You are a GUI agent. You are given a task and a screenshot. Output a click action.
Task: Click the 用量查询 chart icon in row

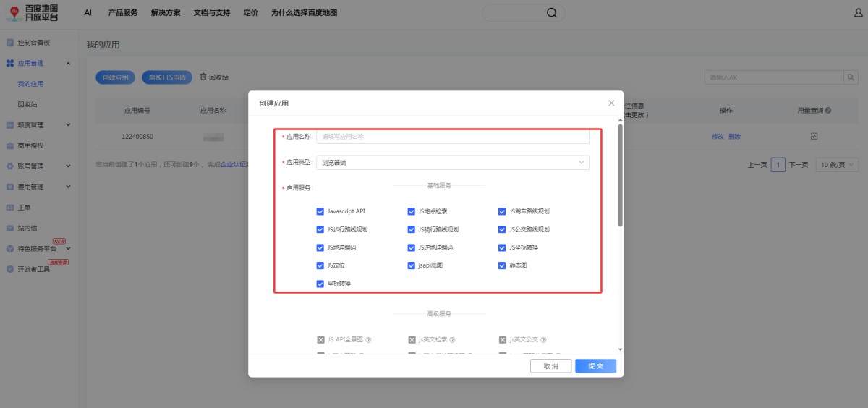(814, 136)
